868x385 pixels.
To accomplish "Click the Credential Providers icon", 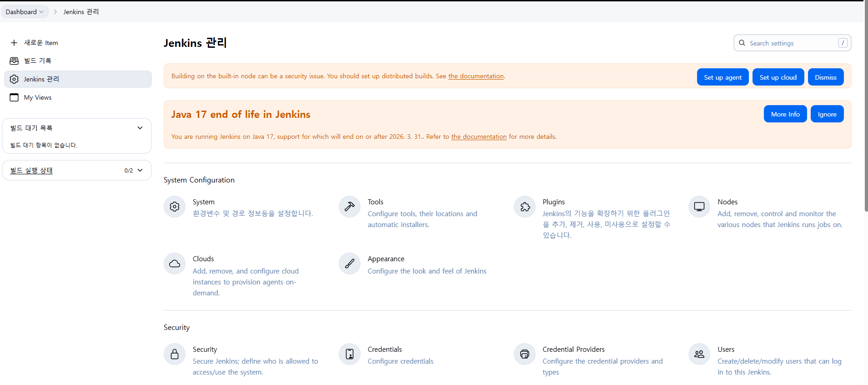I will click(x=525, y=354).
